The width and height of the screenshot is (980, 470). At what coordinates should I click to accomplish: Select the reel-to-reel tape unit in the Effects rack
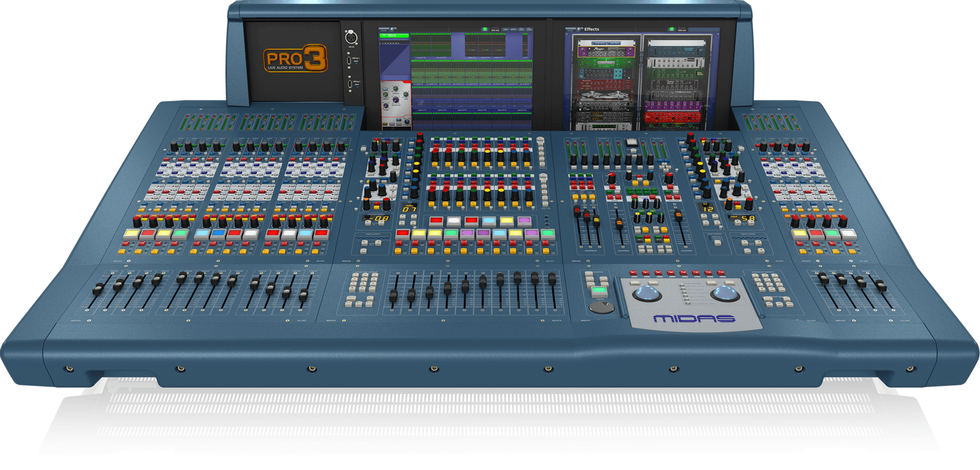click(604, 95)
